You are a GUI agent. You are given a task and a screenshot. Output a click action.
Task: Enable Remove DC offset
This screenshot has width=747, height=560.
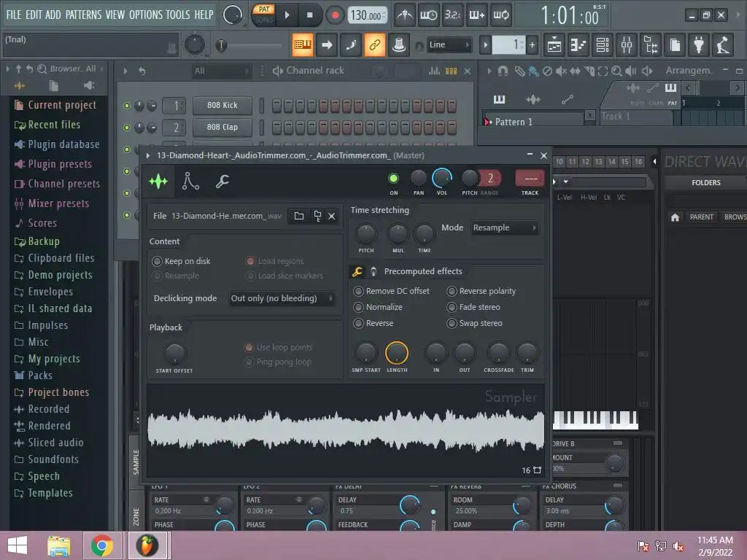point(392,291)
